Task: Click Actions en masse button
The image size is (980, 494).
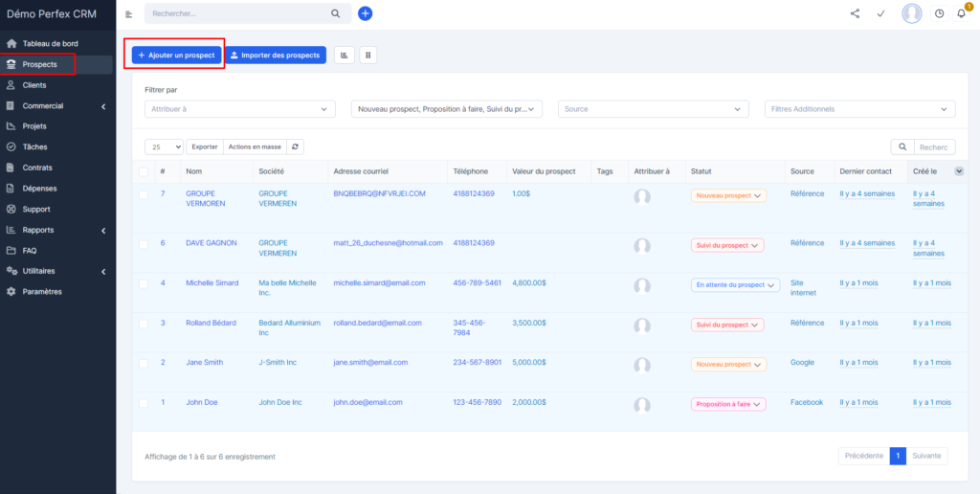Action: [x=255, y=146]
